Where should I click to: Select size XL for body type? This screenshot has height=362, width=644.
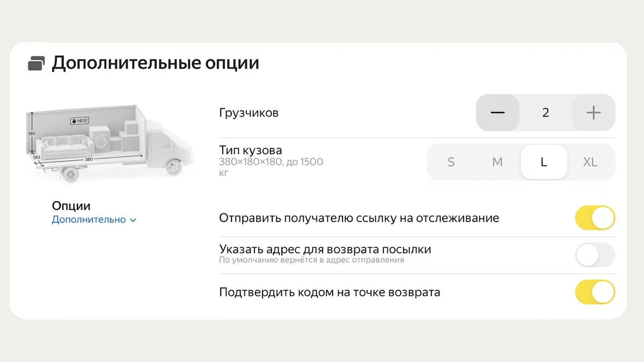point(590,161)
